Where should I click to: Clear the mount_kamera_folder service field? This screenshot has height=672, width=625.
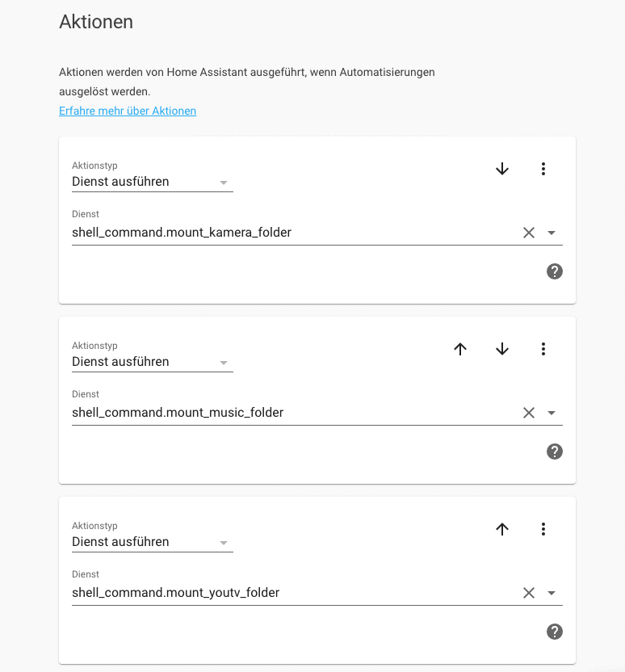529,232
